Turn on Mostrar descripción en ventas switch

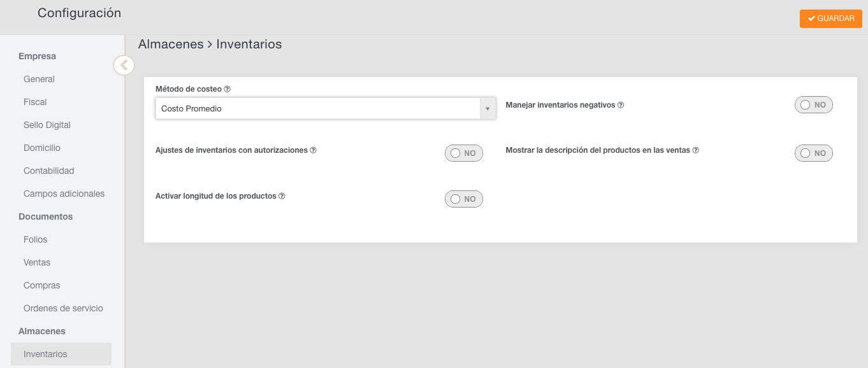point(813,153)
